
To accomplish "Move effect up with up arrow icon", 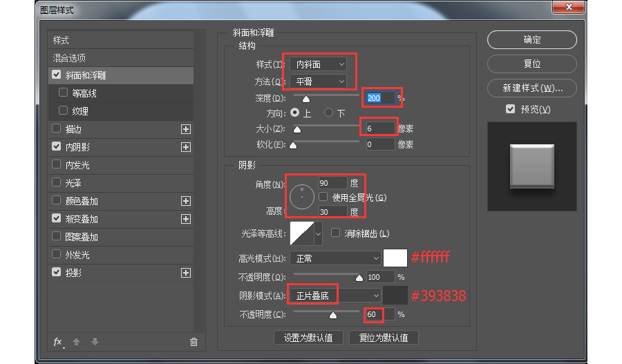I will point(77,342).
